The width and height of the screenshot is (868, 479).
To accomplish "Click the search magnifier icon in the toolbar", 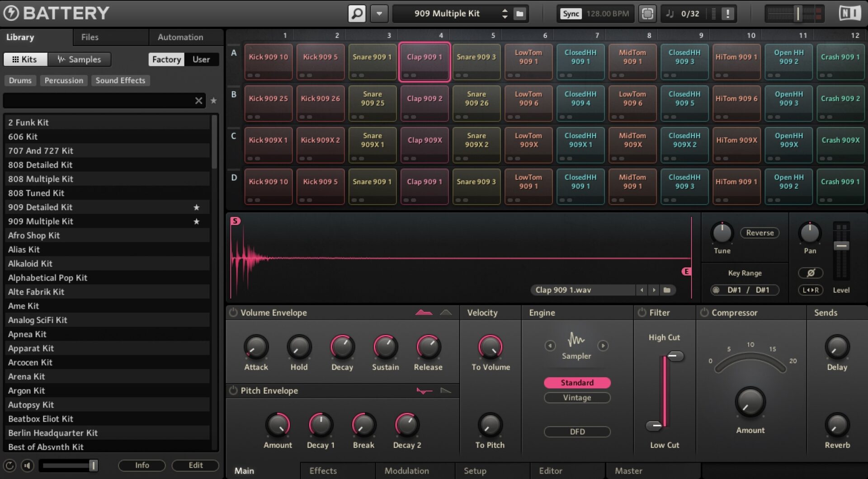I will [x=357, y=13].
